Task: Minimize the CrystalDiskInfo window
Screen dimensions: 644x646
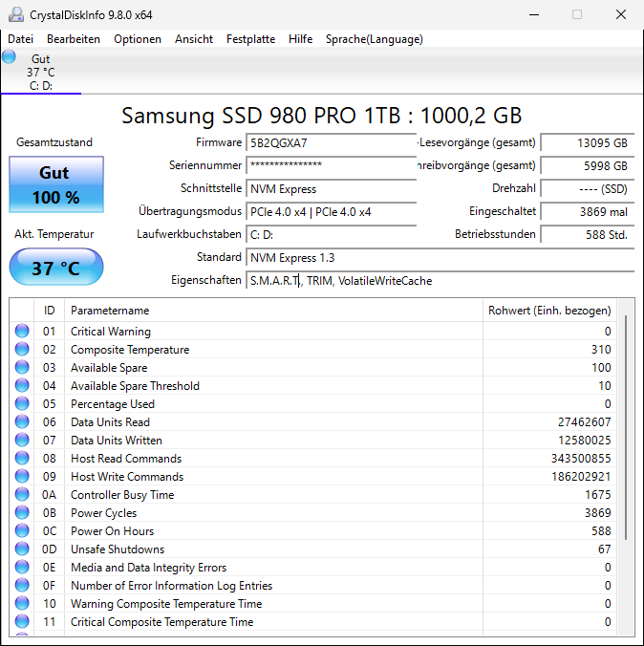Action: pyautogui.click(x=534, y=15)
